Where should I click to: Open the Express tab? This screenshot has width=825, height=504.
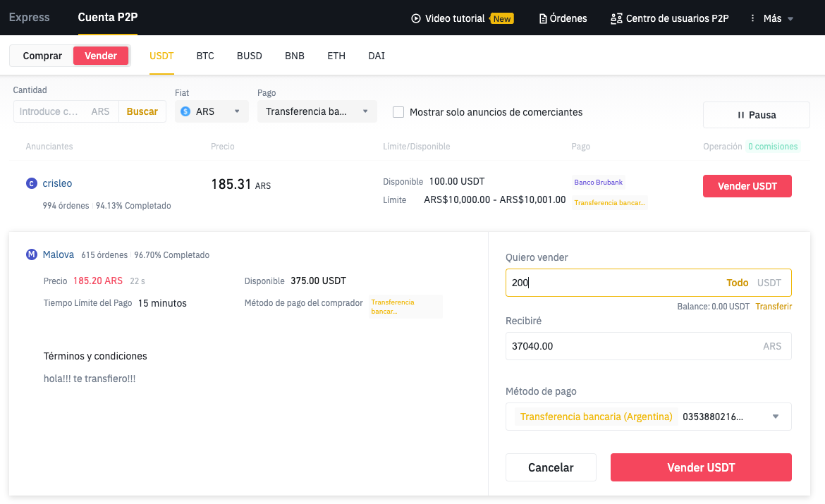click(x=29, y=18)
